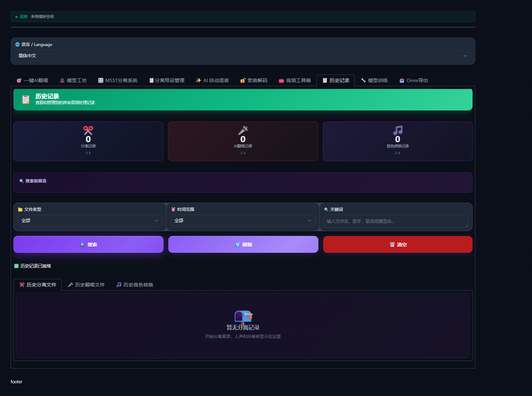Click the globe icon beside 语言 / Language

pyautogui.click(x=17, y=45)
